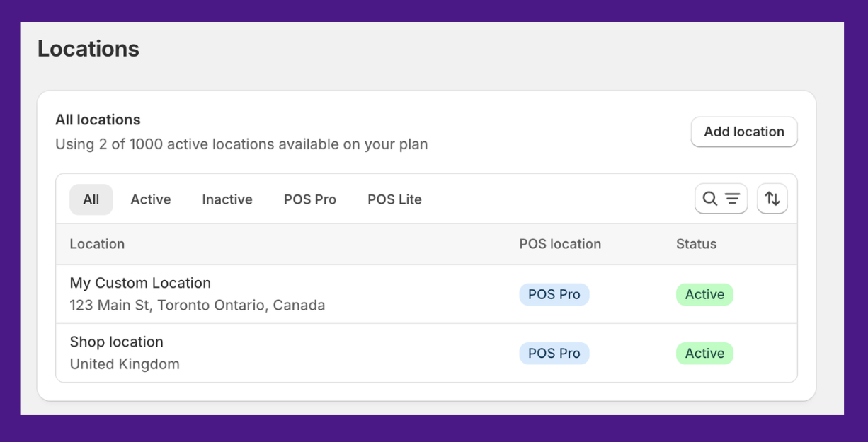The width and height of the screenshot is (868, 442).
Task: Select the All tab
Action: click(91, 199)
